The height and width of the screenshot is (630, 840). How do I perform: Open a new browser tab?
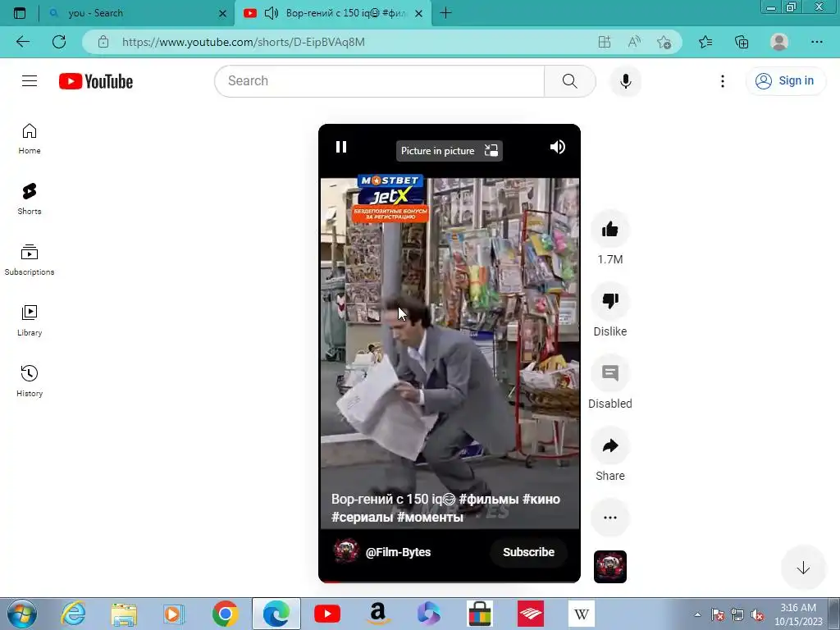445,13
